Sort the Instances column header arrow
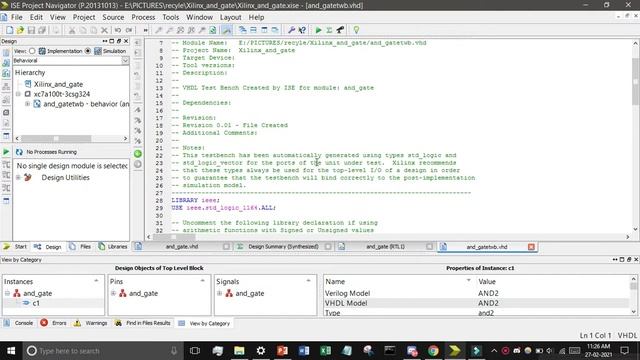The height and width of the screenshot is (360, 640). tap(96, 281)
